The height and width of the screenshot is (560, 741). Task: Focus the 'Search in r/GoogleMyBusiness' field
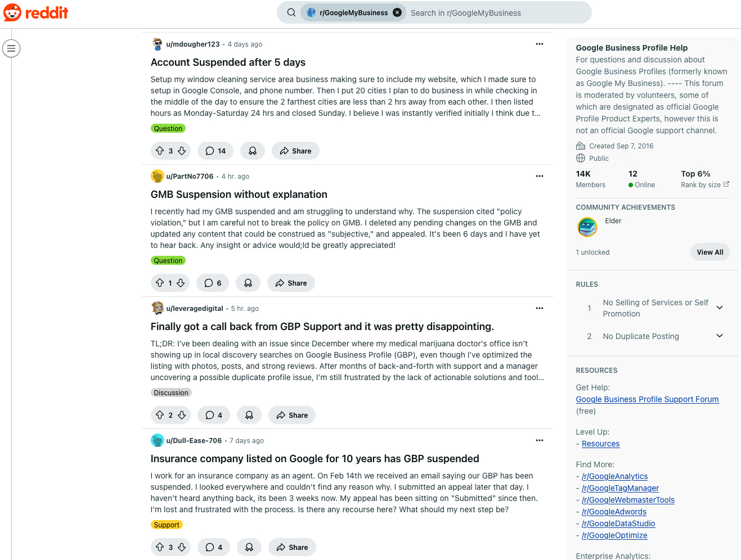tap(495, 12)
